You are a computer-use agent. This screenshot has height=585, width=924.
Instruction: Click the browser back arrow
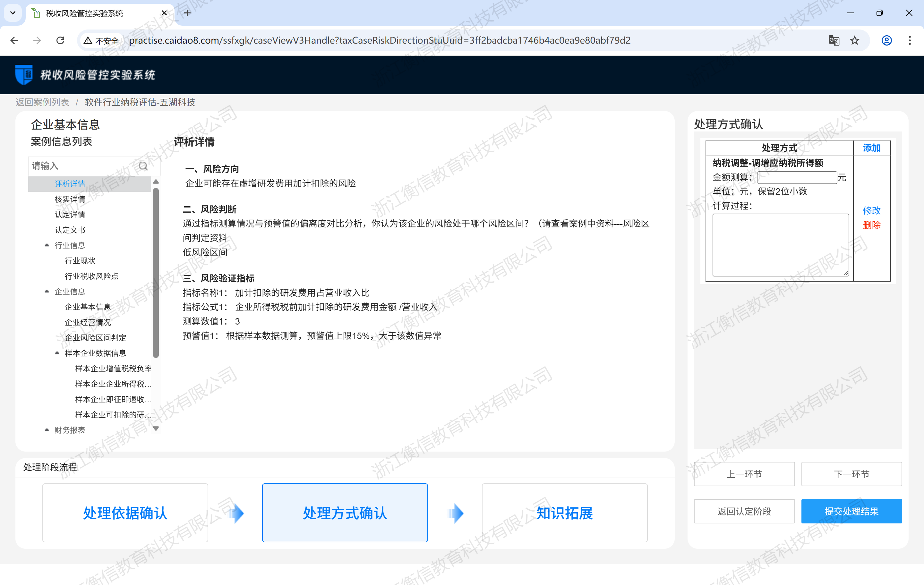(14, 40)
